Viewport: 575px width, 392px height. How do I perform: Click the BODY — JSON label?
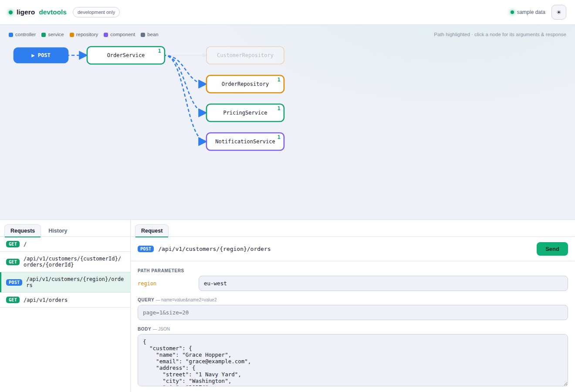[x=154, y=329]
